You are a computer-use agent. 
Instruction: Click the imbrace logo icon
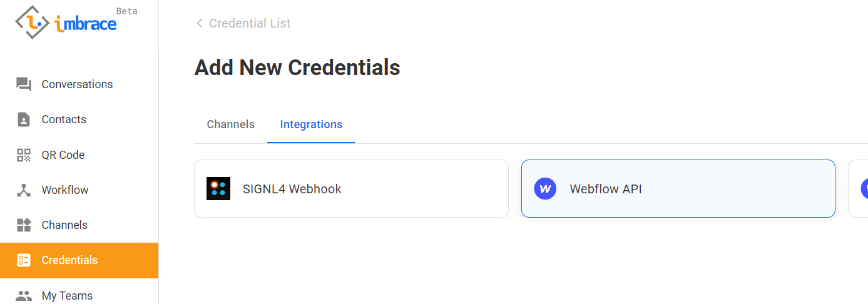tap(33, 22)
